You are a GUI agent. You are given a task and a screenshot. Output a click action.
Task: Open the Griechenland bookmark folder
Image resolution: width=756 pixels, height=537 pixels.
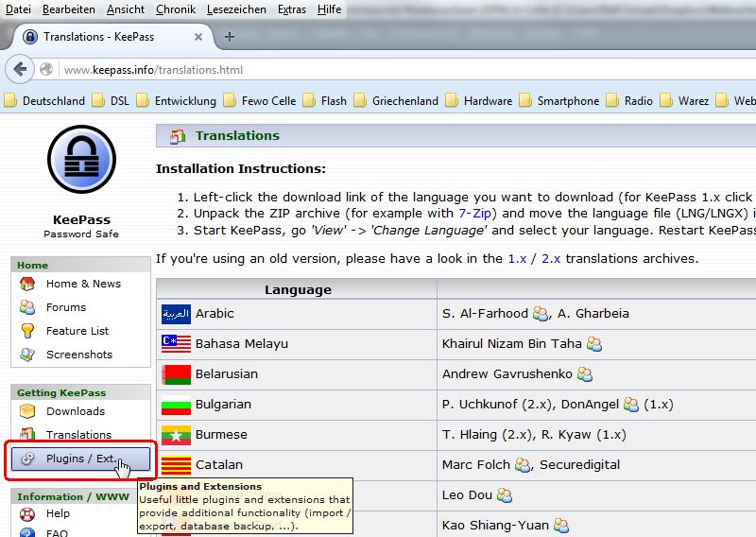point(396,101)
